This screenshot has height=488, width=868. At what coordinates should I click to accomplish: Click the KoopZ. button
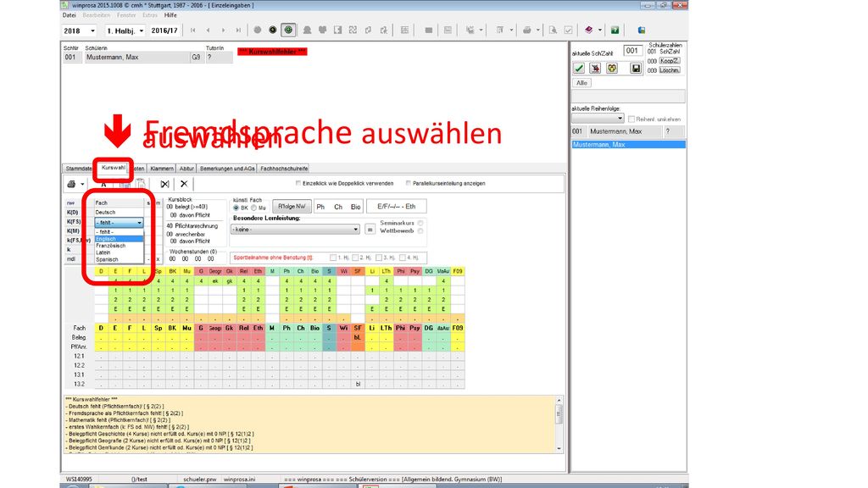[x=670, y=61]
